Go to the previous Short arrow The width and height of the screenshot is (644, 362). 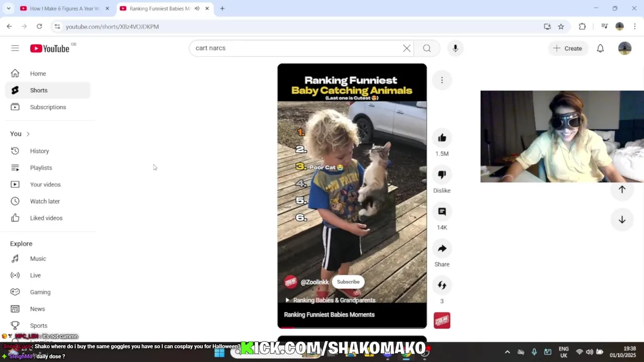tap(622, 190)
